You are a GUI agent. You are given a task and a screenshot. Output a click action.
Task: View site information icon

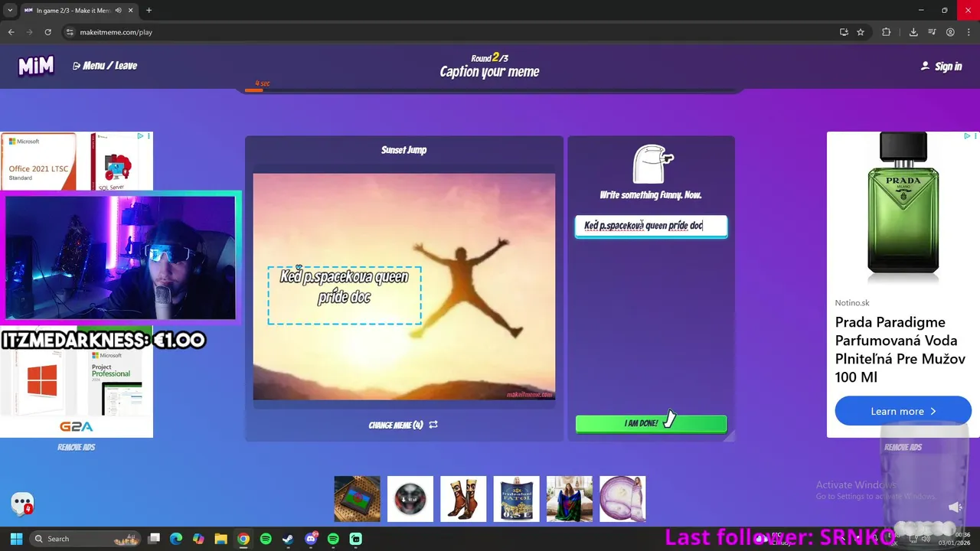pyautogui.click(x=69, y=32)
